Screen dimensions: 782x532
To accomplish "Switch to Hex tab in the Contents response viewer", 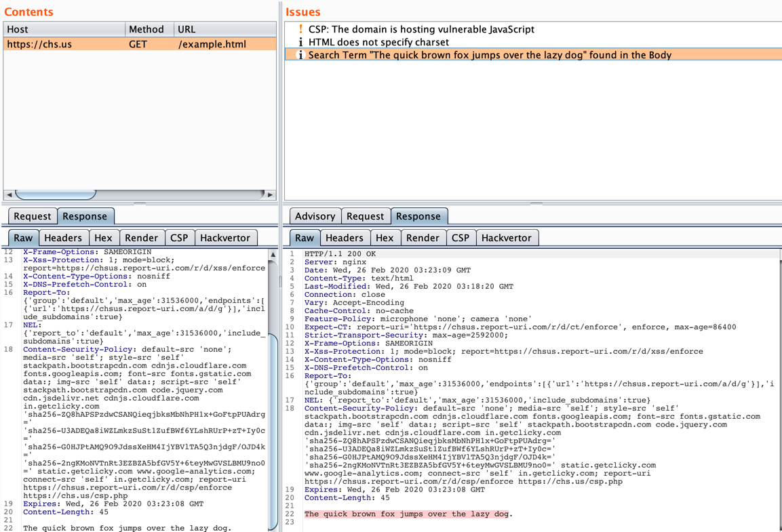I will (103, 238).
